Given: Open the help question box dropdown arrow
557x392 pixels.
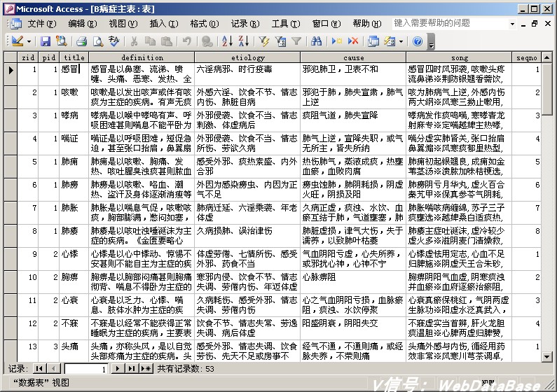Looking at the screenshot, I should click(x=512, y=24).
